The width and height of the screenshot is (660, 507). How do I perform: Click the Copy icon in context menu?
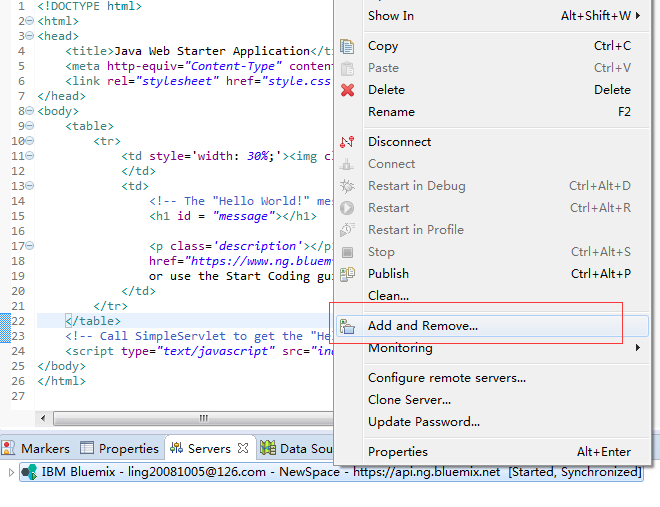[347, 46]
